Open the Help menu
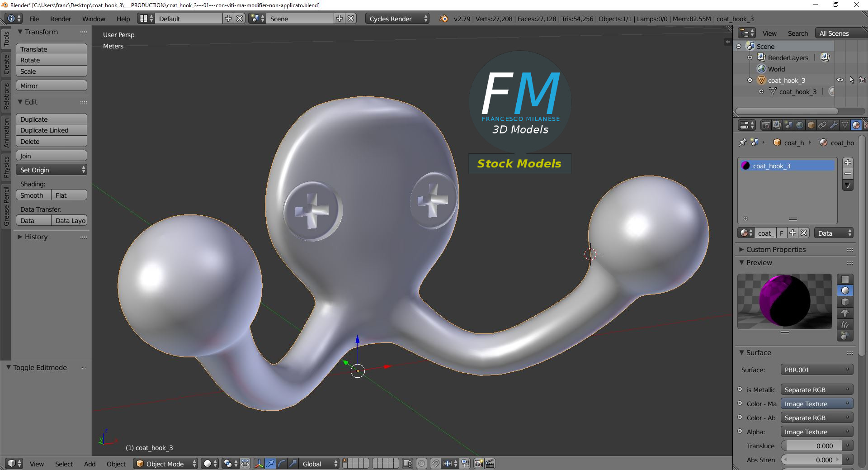The width and height of the screenshot is (868, 470). 123,19
